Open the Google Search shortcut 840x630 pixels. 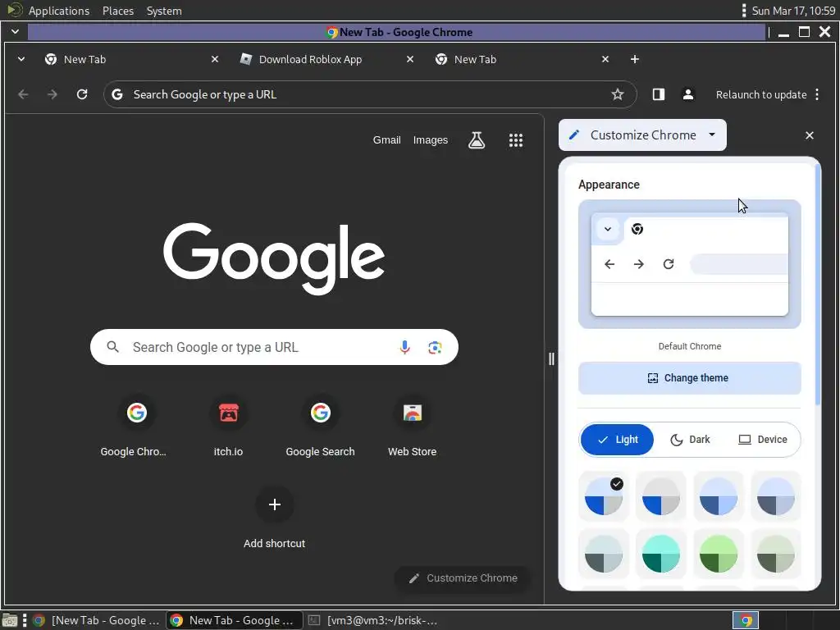(321, 427)
